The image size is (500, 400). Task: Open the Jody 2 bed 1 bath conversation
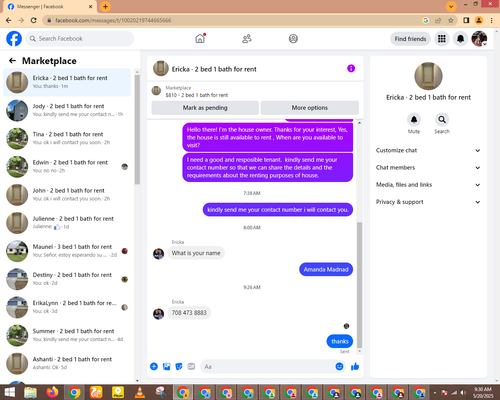pyautogui.click(x=67, y=110)
